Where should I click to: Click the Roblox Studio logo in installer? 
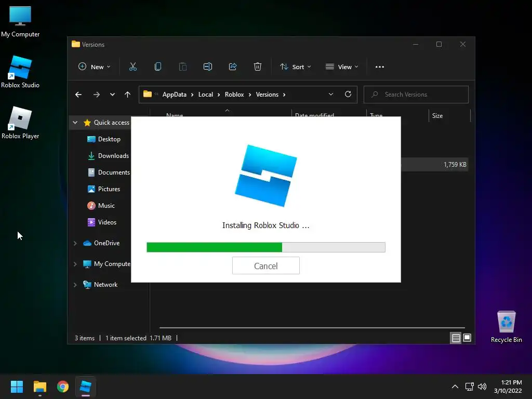pos(265,176)
